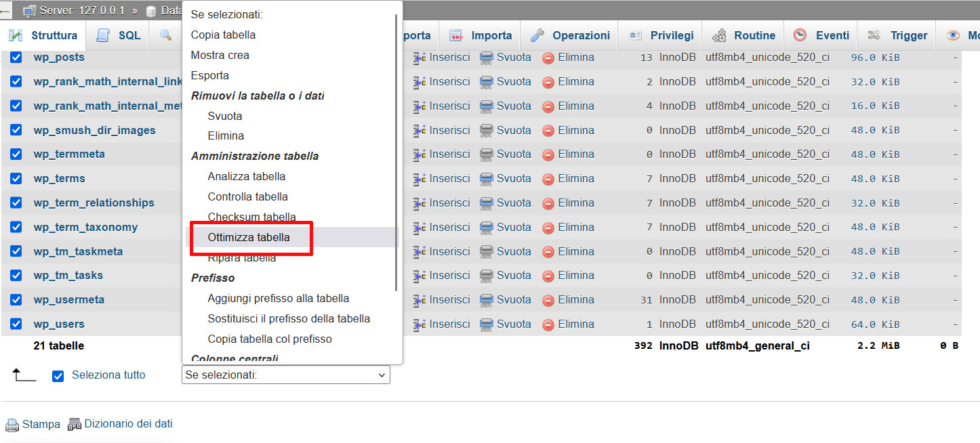Deselect the wp_users table checkbox

pos(15,324)
